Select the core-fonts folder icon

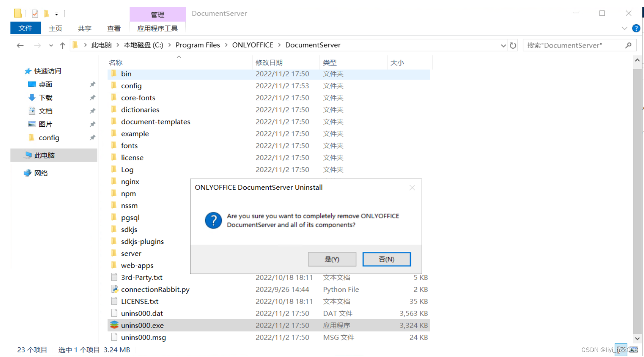coord(114,97)
